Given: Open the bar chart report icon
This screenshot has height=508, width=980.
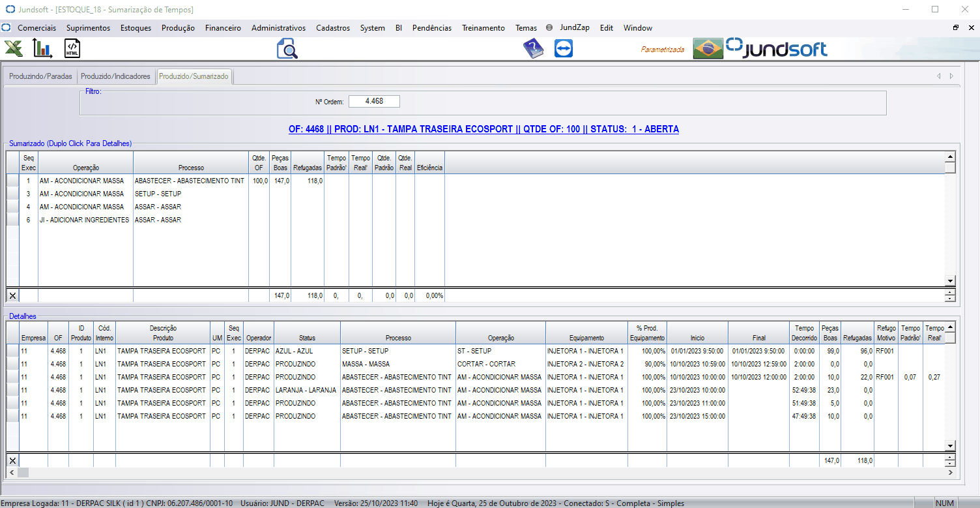Looking at the screenshot, I should [42, 48].
